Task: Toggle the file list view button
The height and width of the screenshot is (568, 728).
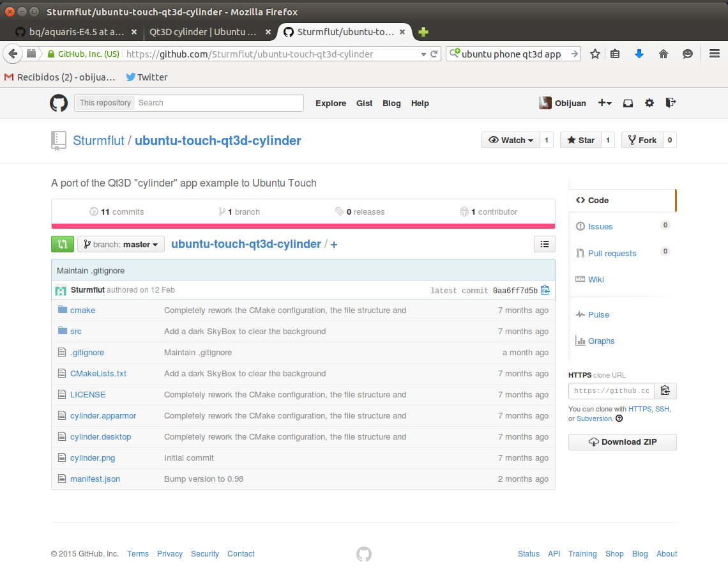Action: point(544,244)
